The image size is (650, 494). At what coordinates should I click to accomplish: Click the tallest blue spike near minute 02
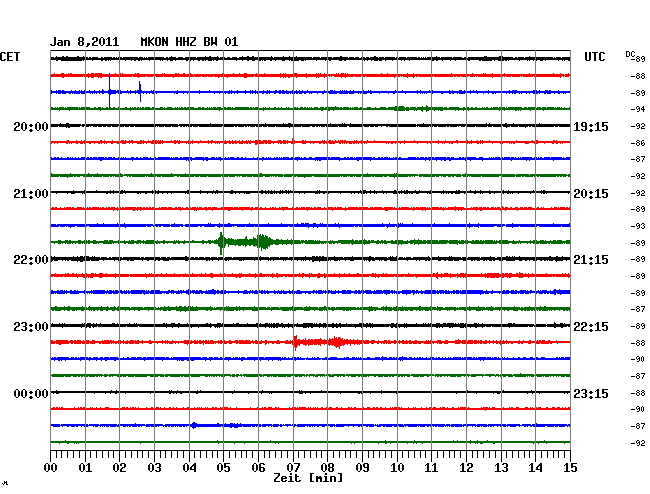tap(109, 90)
